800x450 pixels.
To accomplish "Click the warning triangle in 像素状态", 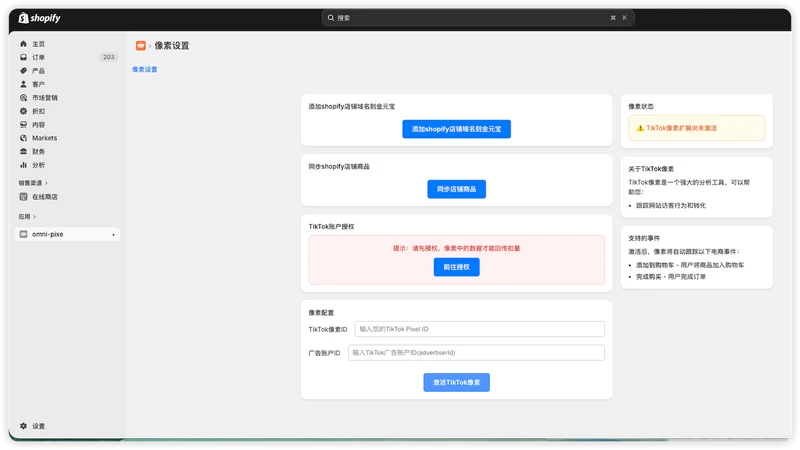I will pyautogui.click(x=640, y=128).
